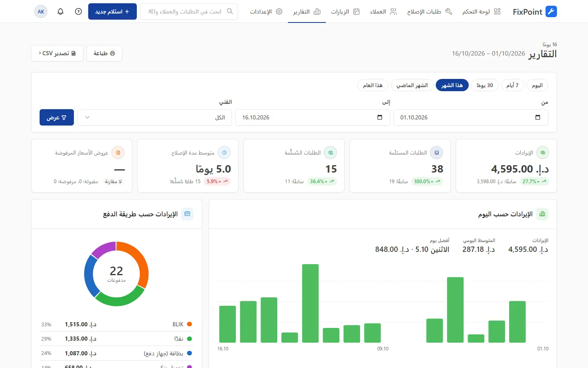Open the help question mark icon
The height and width of the screenshot is (368, 588).
[78, 11]
